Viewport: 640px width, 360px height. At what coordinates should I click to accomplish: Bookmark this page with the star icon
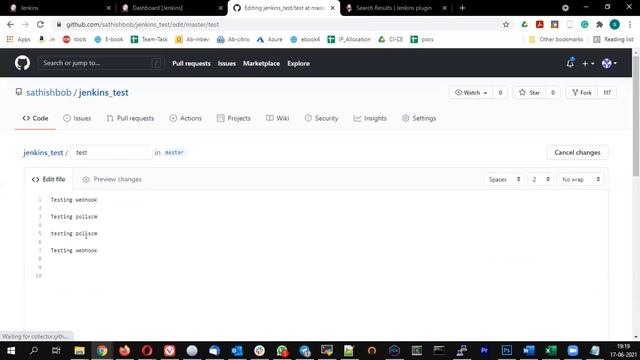pos(506,24)
